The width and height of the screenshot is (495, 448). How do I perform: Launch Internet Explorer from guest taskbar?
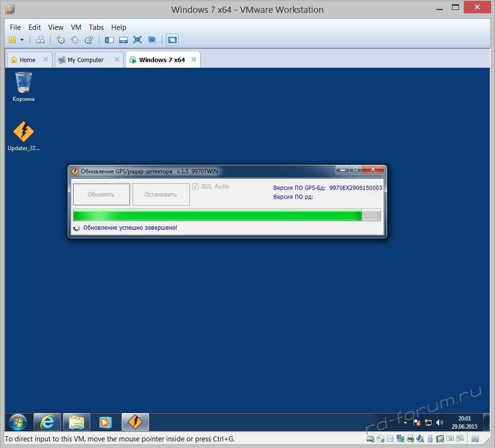(x=47, y=422)
